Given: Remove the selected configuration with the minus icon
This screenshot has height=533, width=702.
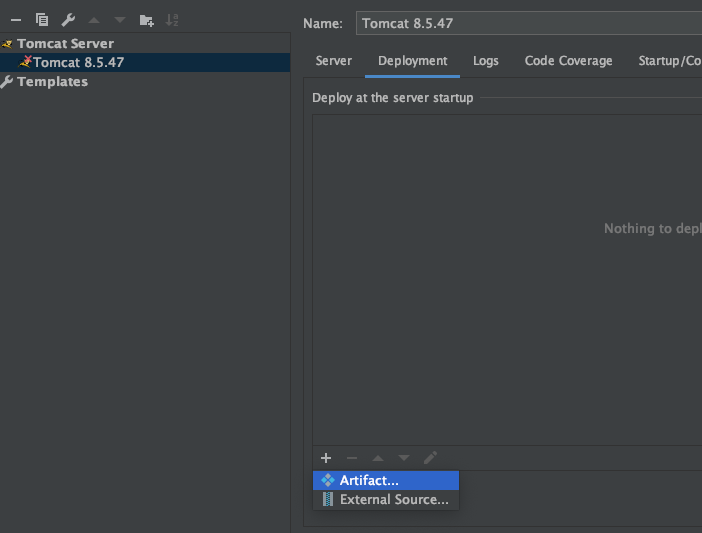Looking at the screenshot, I should point(16,20).
